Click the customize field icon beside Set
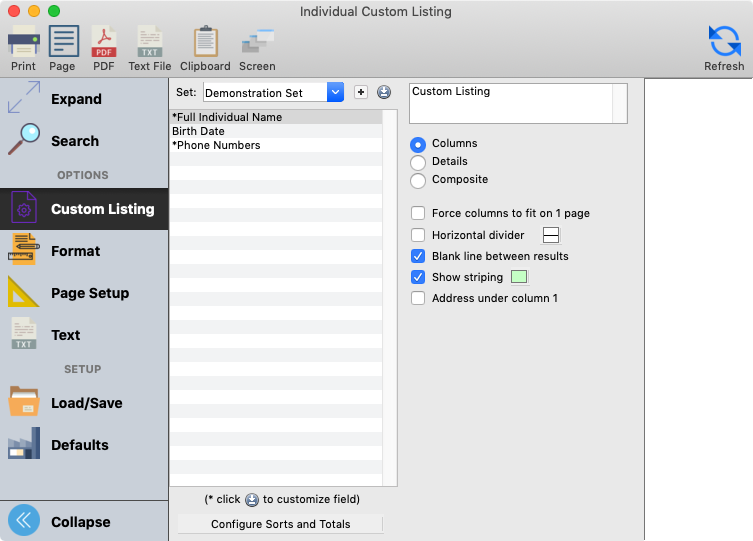The width and height of the screenshot is (753, 541). coord(384,93)
